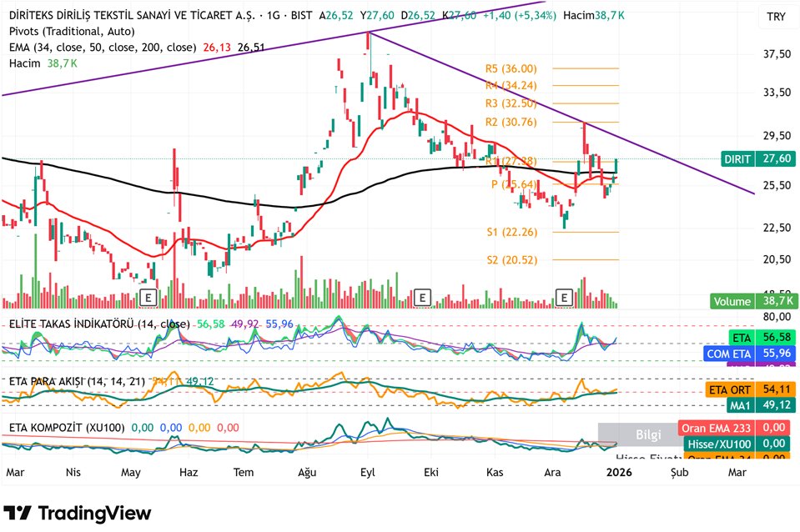Open earnings marker E between May and Haz
The height and width of the screenshot is (532, 800).
pyautogui.click(x=148, y=298)
